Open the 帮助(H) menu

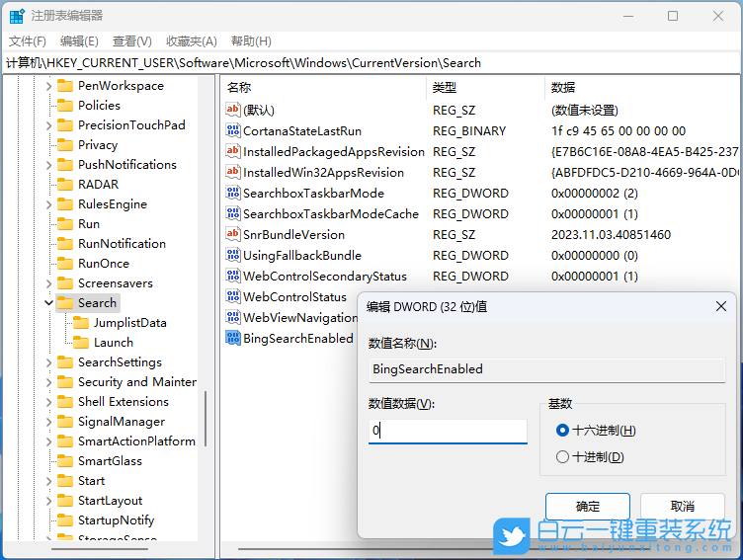click(x=251, y=41)
